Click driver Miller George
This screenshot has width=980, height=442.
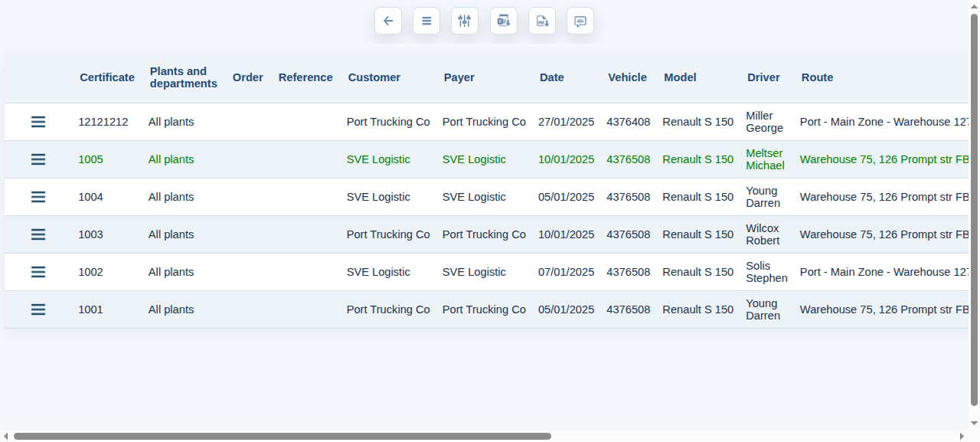click(x=765, y=122)
